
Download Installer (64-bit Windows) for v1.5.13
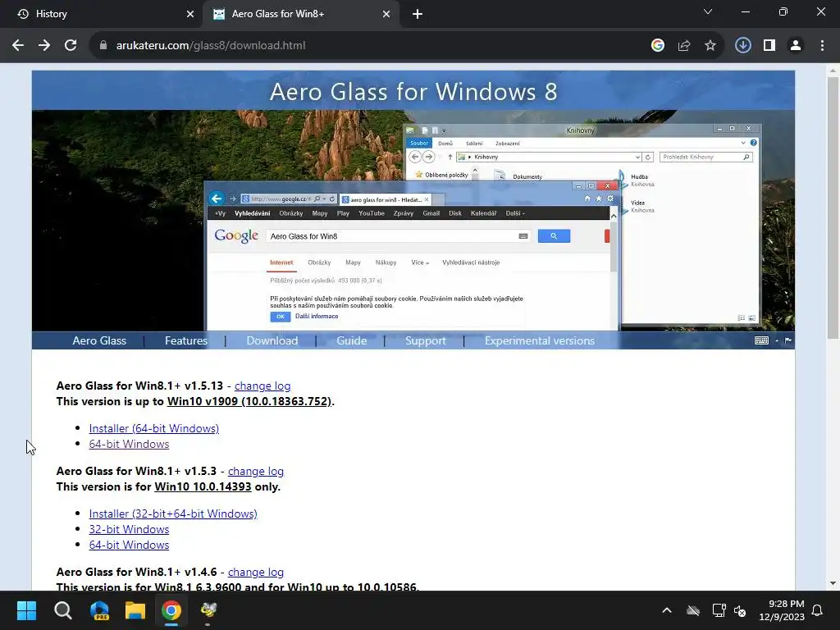[x=153, y=428]
